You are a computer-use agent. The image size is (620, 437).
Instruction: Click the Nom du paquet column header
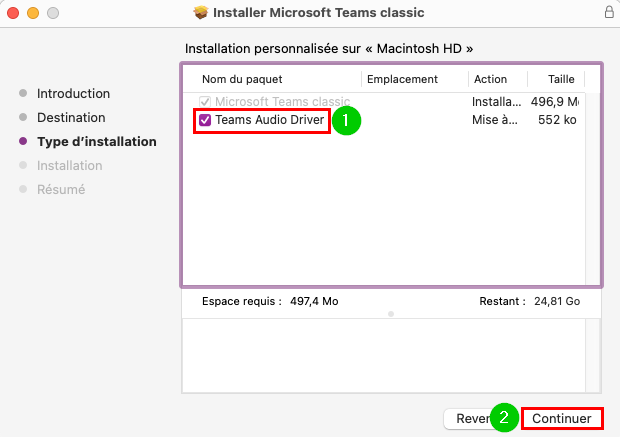(242, 79)
